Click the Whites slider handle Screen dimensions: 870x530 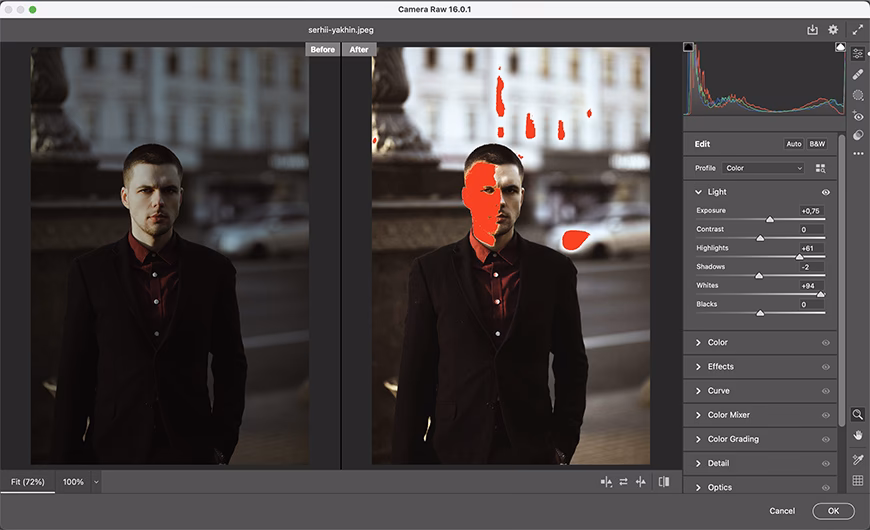820,295
